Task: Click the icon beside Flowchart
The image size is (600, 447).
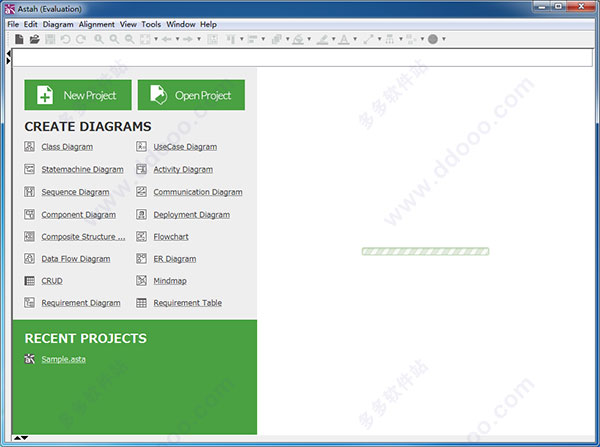Action: (x=142, y=236)
